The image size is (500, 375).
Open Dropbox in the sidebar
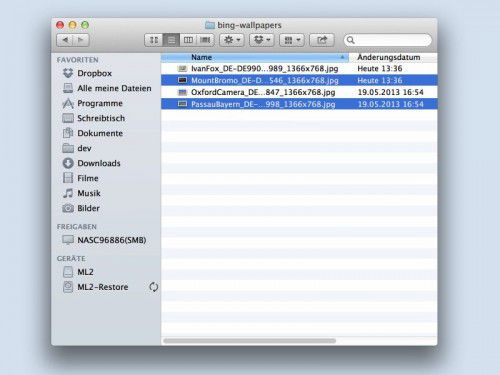tap(87, 73)
